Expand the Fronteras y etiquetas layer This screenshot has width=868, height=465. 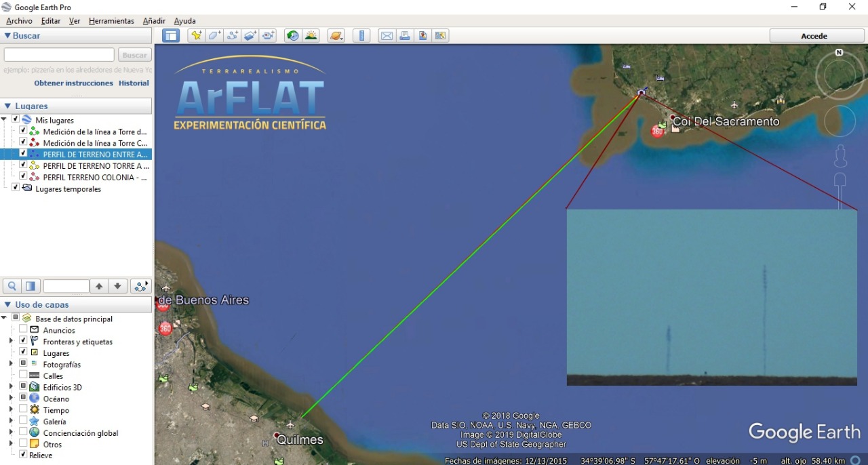pyautogui.click(x=11, y=342)
